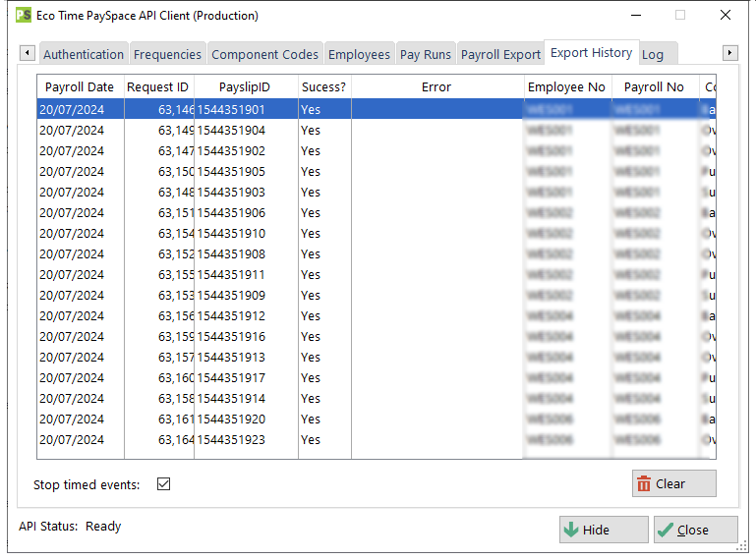
Task: Click the PaySpace PS application icon
Action: (x=24, y=16)
